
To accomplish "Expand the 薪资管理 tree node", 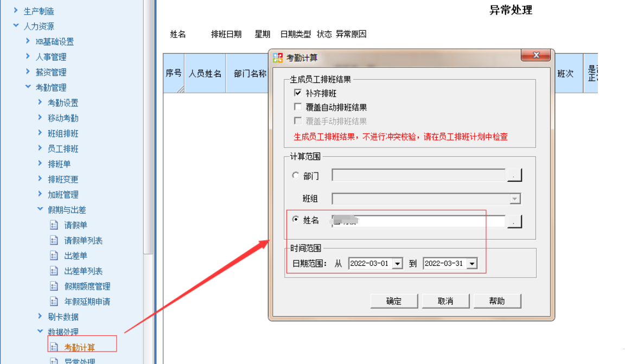I will [x=28, y=72].
